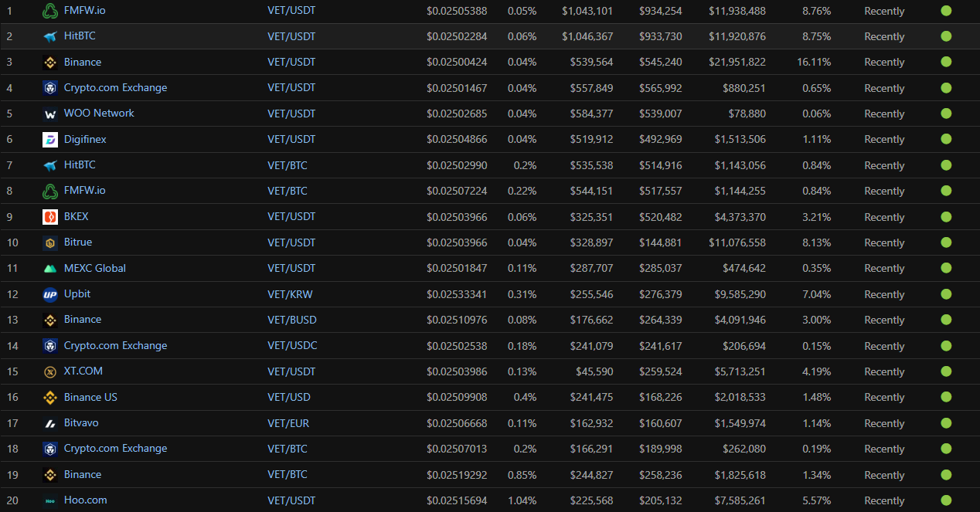Open VET/USDT pair in Binance row 3
This screenshot has width=980, height=512.
[x=291, y=63]
